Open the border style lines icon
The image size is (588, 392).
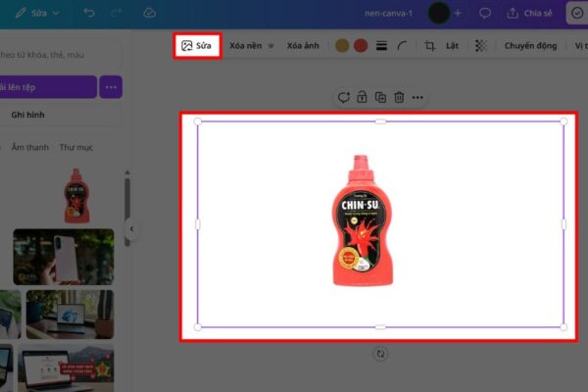[x=381, y=46]
